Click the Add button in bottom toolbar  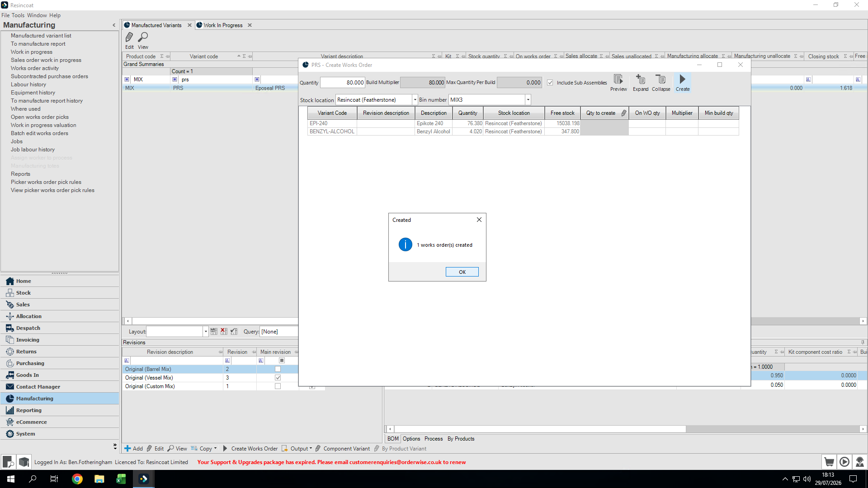coord(134,449)
